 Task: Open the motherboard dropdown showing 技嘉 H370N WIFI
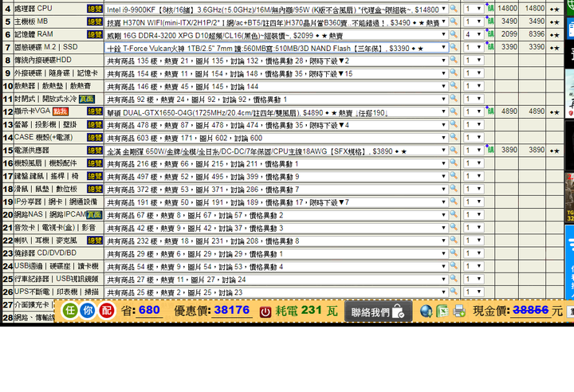click(x=277, y=22)
